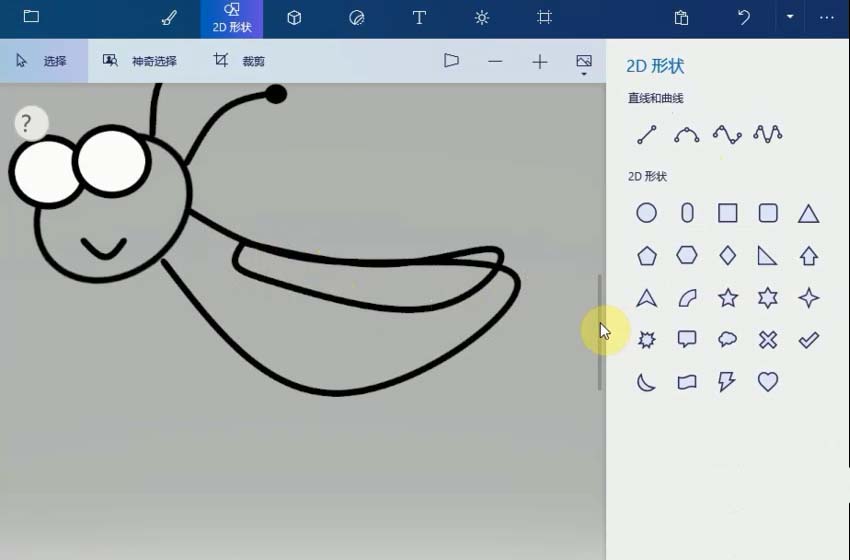This screenshot has height=560, width=850.
Task: Click the Undo arrow
Action: [x=744, y=17]
